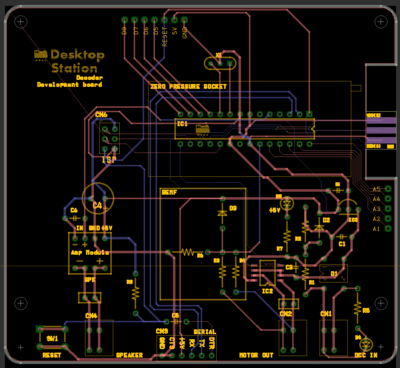The image size is (400, 368).
Task: Click the TX pin label on CN3
Action: [202, 343]
